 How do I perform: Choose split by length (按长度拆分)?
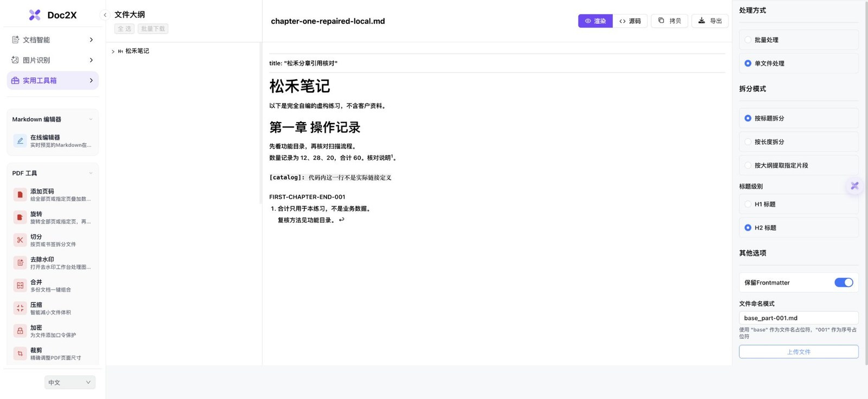[799, 142]
